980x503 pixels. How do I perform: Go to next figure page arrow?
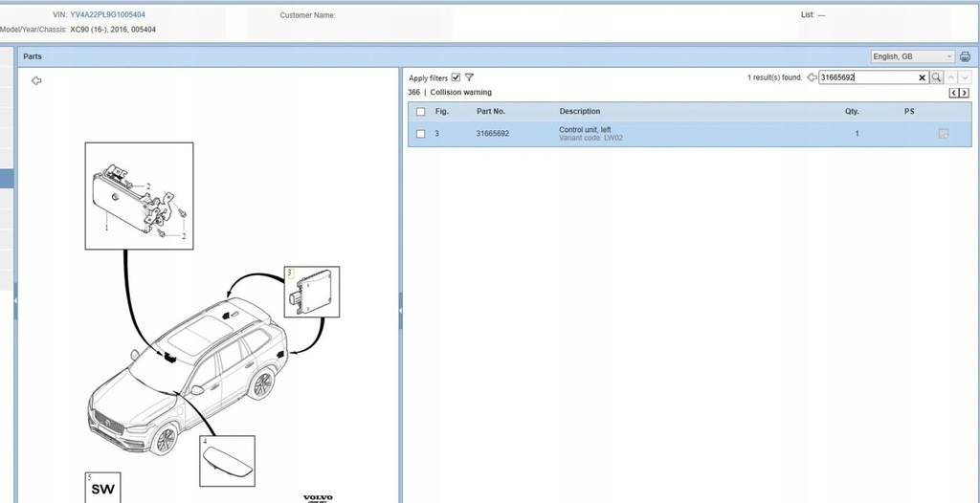coord(965,93)
